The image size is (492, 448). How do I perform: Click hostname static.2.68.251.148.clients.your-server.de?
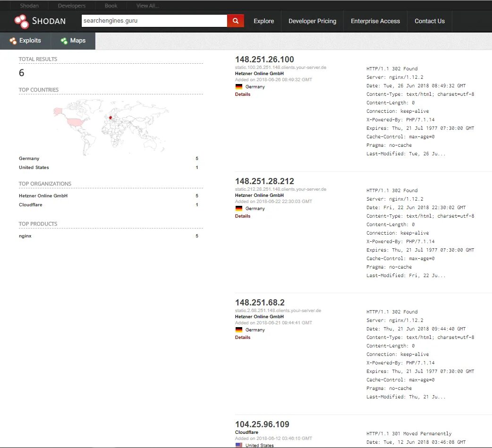pyautogui.click(x=278, y=311)
